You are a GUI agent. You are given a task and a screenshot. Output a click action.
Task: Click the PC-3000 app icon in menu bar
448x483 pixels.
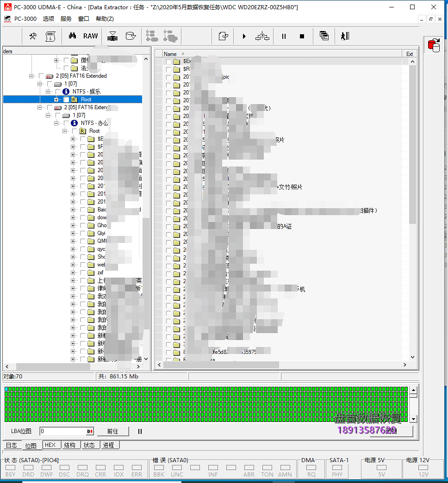click(x=7, y=19)
